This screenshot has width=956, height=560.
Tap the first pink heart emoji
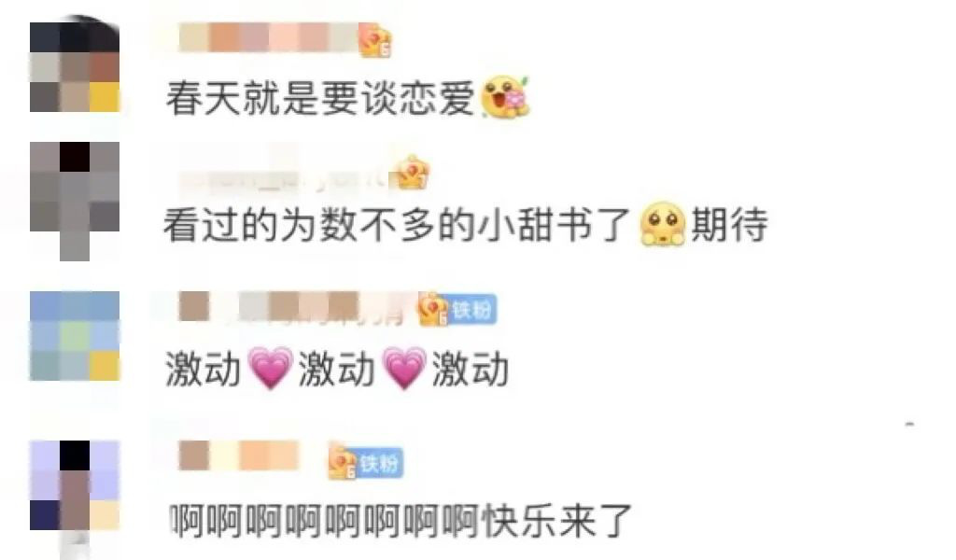pyautogui.click(x=272, y=368)
